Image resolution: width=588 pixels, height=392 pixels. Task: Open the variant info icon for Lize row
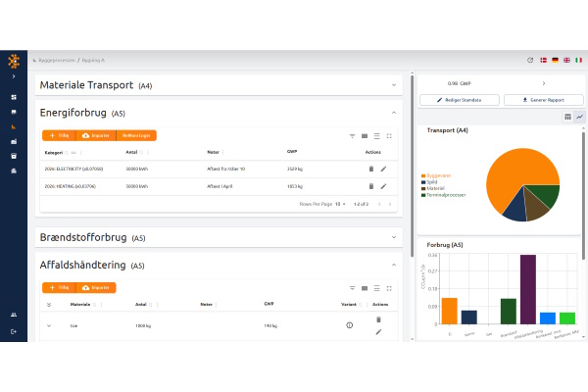pos(349,324)
